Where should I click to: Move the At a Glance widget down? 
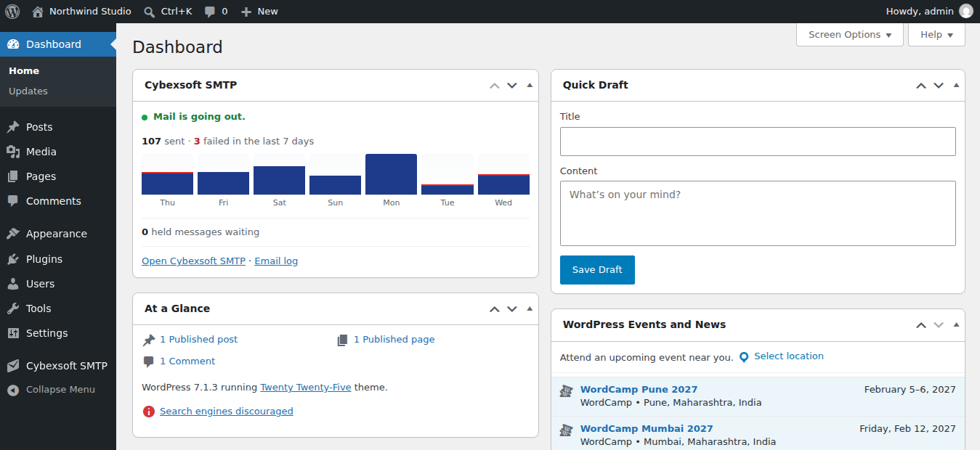pos(512,309)
